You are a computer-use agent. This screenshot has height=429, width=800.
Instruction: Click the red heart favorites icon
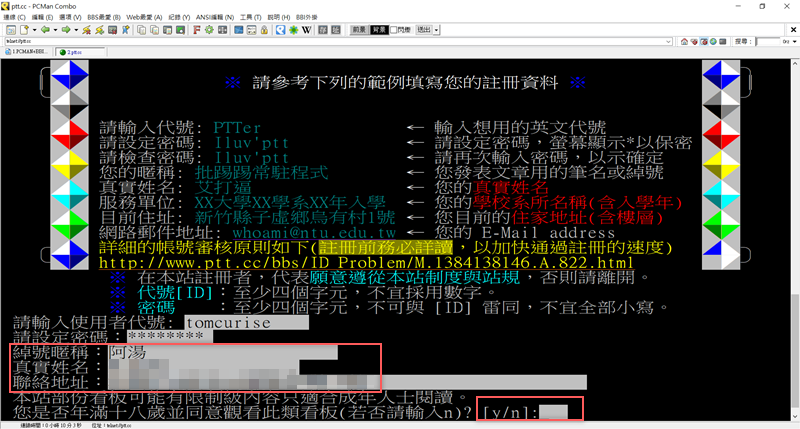point(694,41)
